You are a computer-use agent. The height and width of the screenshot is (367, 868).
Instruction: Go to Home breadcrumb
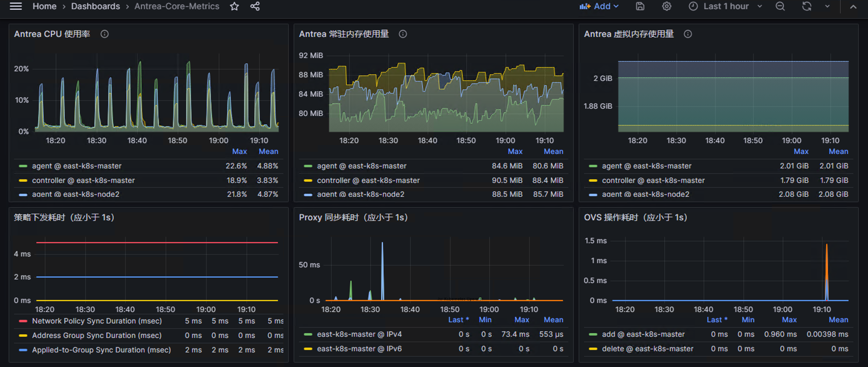[44, 6]
